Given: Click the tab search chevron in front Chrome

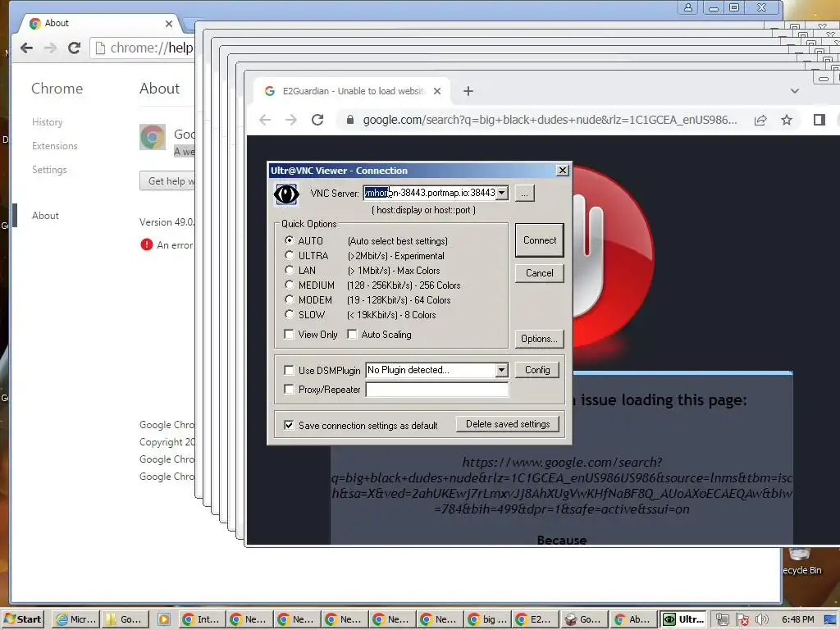Looking at the screenshot, I should 794,91.
